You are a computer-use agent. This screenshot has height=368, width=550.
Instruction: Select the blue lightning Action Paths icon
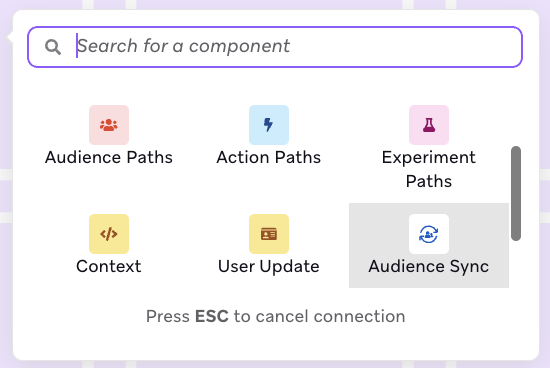click(x=269, y=125)
